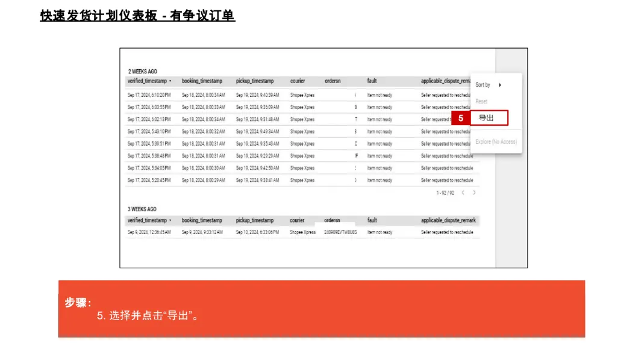
Task: Select cell 'Sep 17, 2024, 5:38:48 PM'
Action: tap(149, 156)
